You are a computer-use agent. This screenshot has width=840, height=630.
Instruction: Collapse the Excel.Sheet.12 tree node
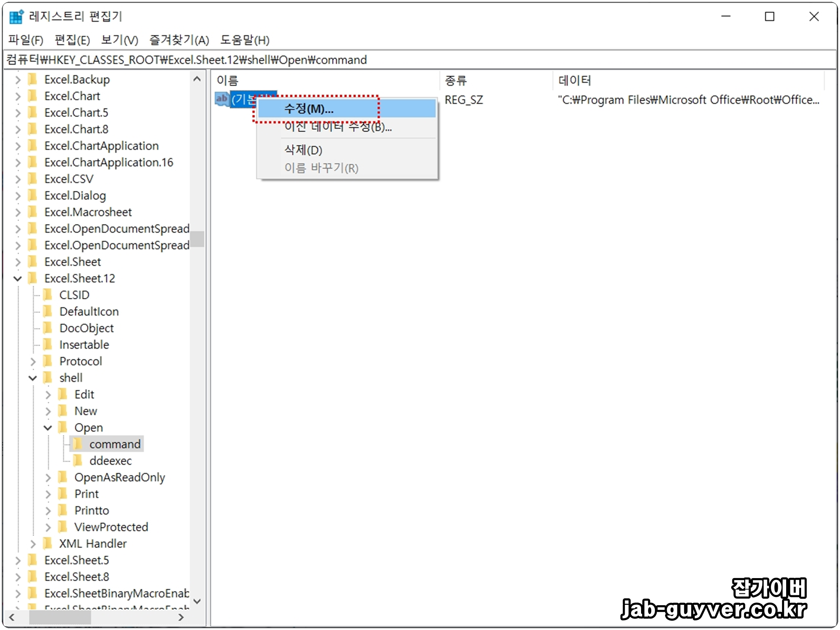[18, 279]
